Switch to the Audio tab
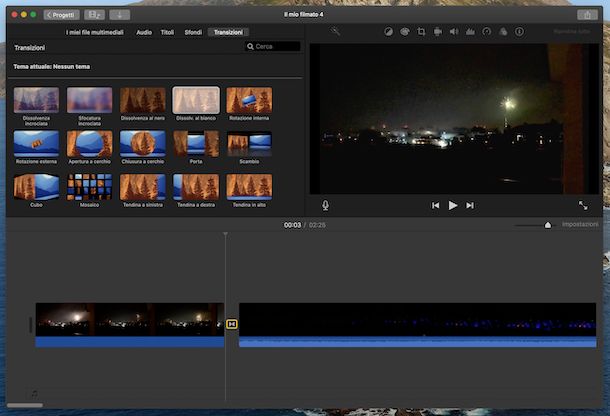Screen dimensions: 610x416 (x=144, y=32)
